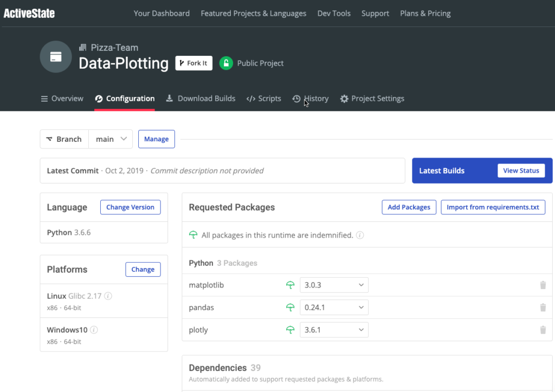Open the plotly version dropdown
Viewport: 555px width, 392px height.
(334, 329)
